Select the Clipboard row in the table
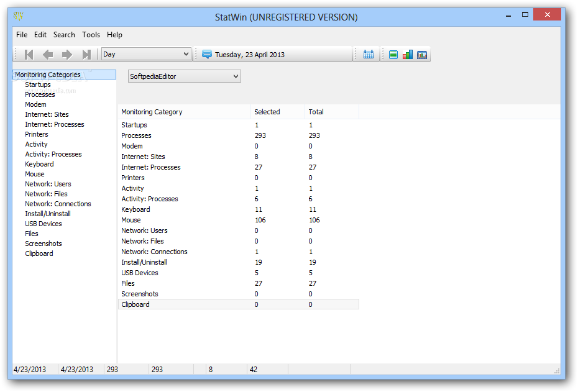Image resolution: width=578 pixels, height=392 pixels. (239, 304)
